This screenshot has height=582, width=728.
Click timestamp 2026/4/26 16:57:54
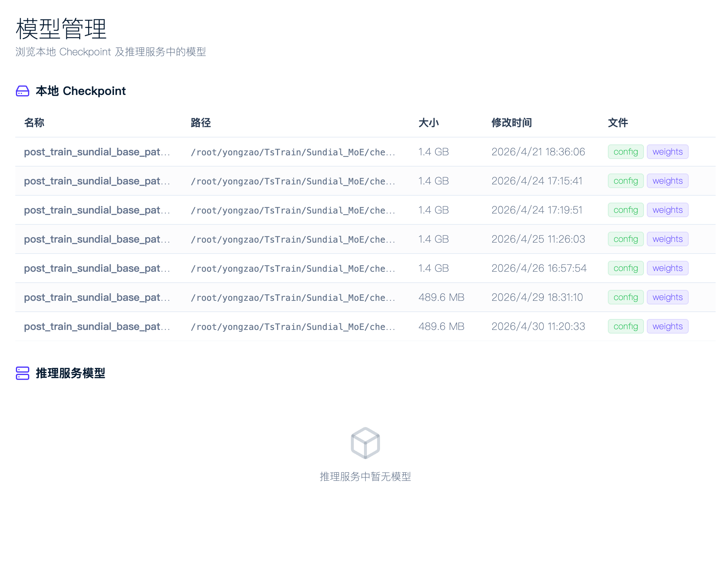[539, 268]
